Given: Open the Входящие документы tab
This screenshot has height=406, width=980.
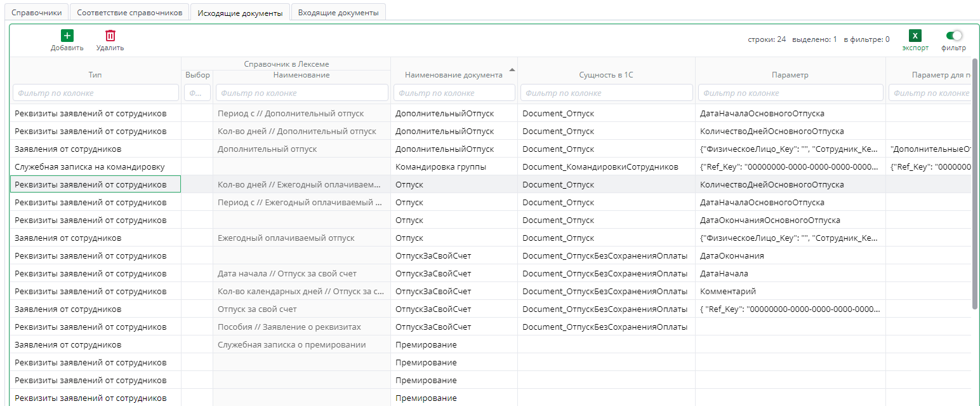Looking at the screenshot, I should [x=338, y=13].
